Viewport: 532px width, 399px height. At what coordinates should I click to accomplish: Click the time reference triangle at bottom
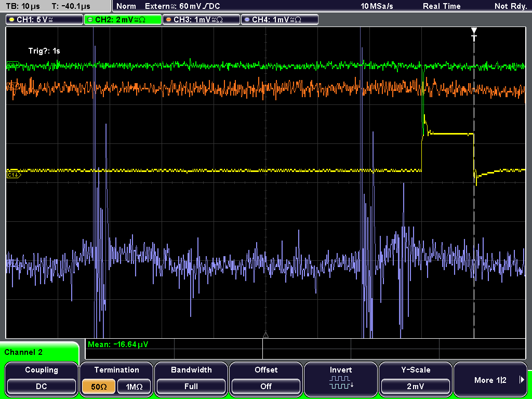[x=265, y=335]
